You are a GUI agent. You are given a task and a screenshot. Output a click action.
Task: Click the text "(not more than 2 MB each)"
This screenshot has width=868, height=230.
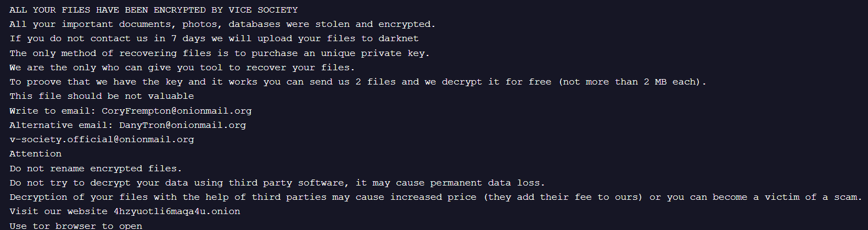[631, 82]
